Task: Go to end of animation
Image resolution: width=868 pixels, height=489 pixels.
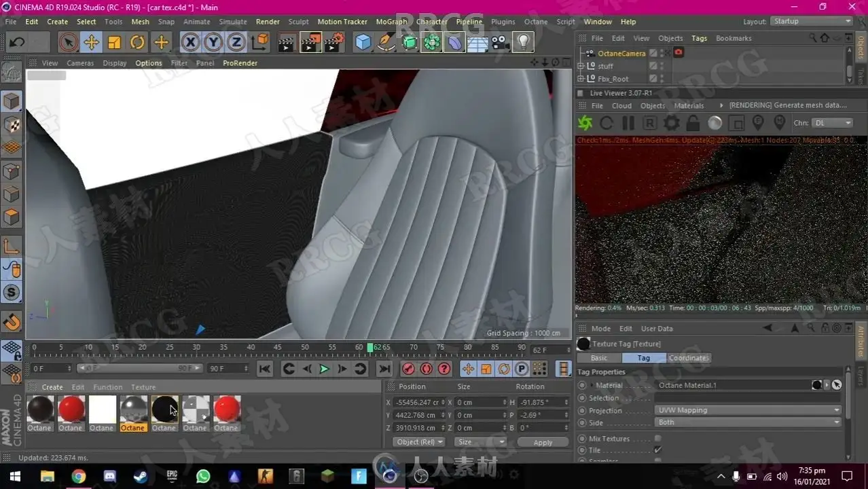Action: [384, 369]
